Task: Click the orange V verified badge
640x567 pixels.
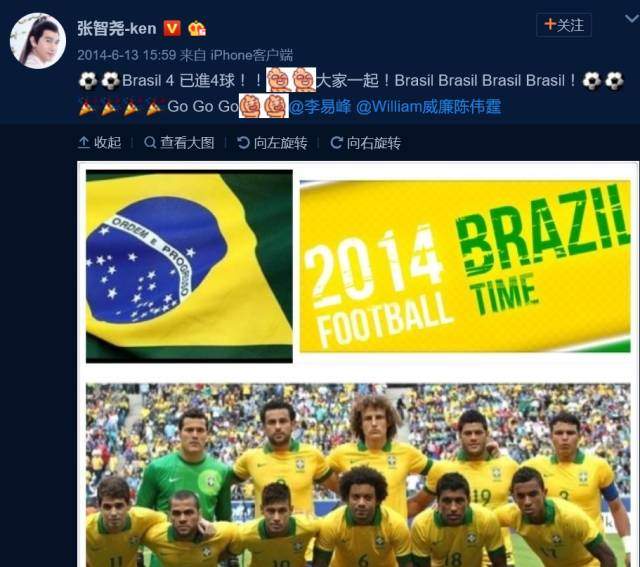Action: [x=172, y=29]
